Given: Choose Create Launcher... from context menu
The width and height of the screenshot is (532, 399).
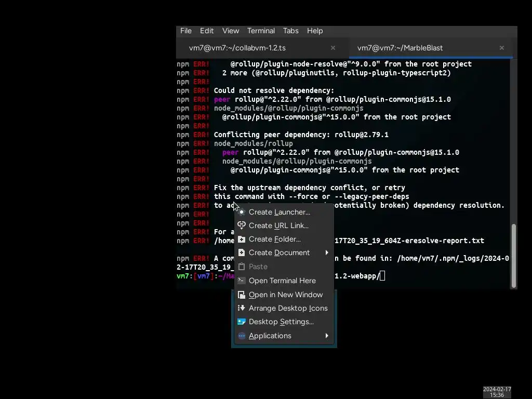Looking at the screenshot, I should pyautogui.click(x=284, y=212).
